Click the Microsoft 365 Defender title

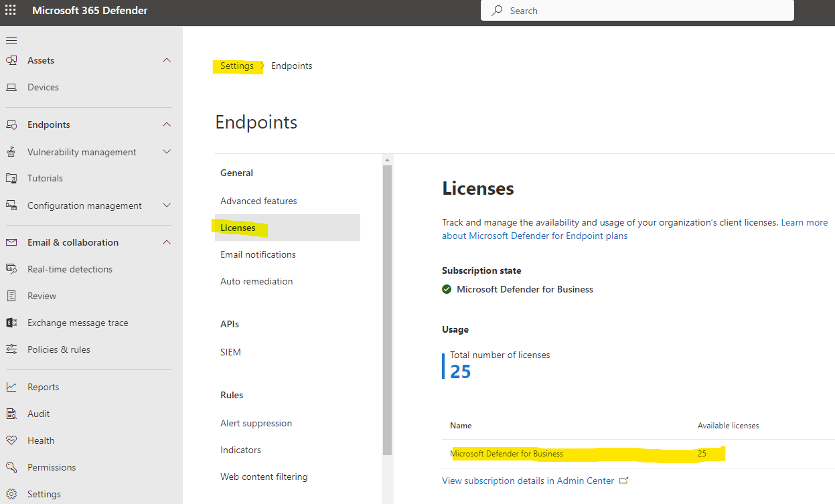[90, 11]
